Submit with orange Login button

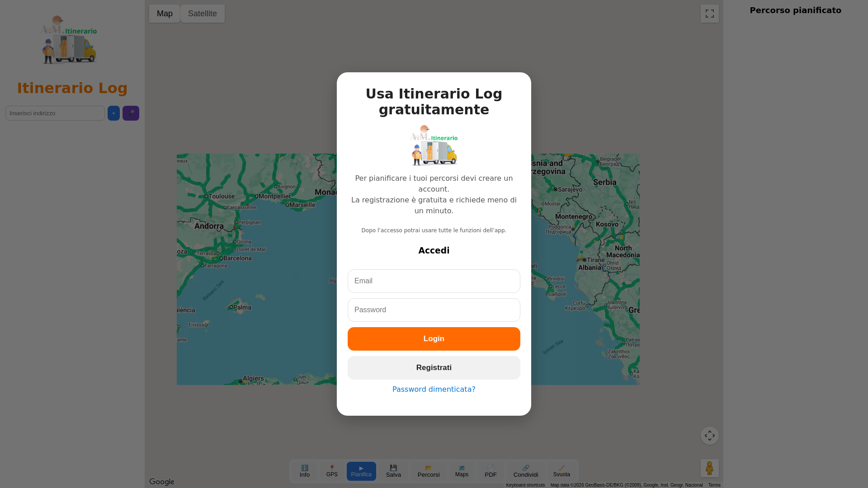click(x=434, y=339)
